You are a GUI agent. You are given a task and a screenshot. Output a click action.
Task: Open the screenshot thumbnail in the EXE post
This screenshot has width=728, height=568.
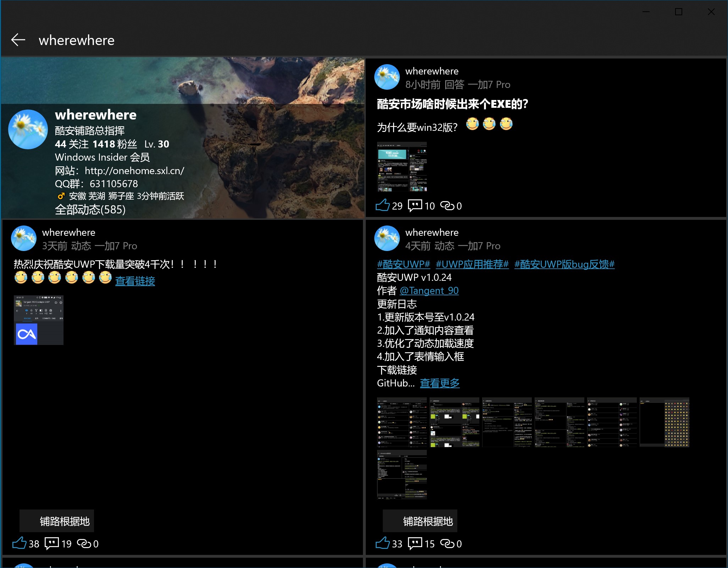402,167
